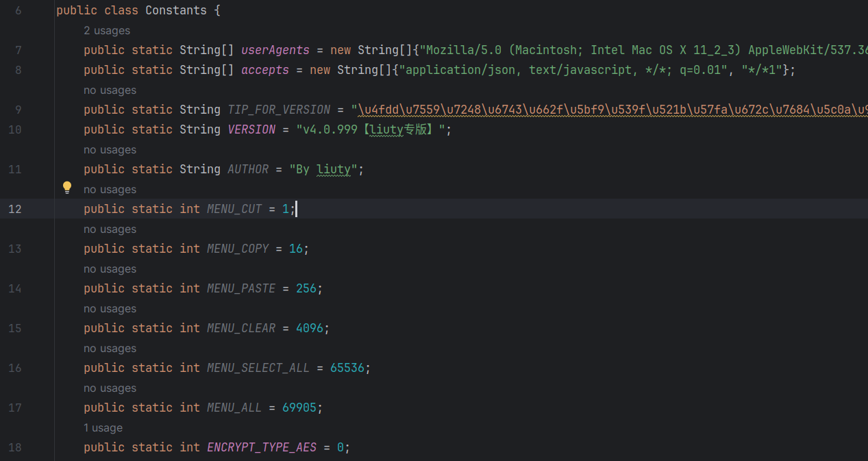Click the value 65536 of MENU_SELECT_ALL
868x461 pixels.
347,369
